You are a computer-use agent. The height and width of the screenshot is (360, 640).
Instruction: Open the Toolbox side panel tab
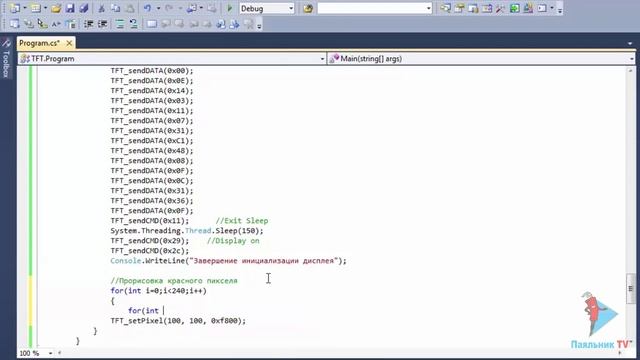(x=6, y=58)
